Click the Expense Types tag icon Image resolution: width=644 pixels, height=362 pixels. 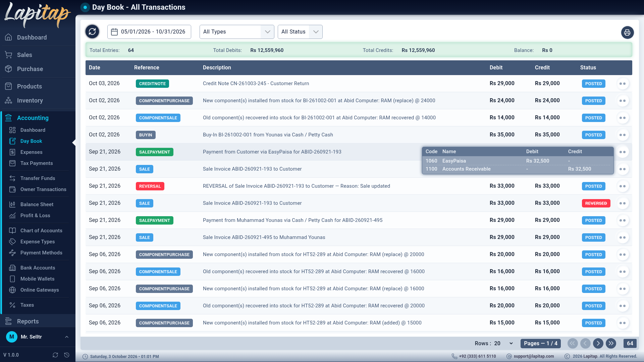click(x=12, y=242)
